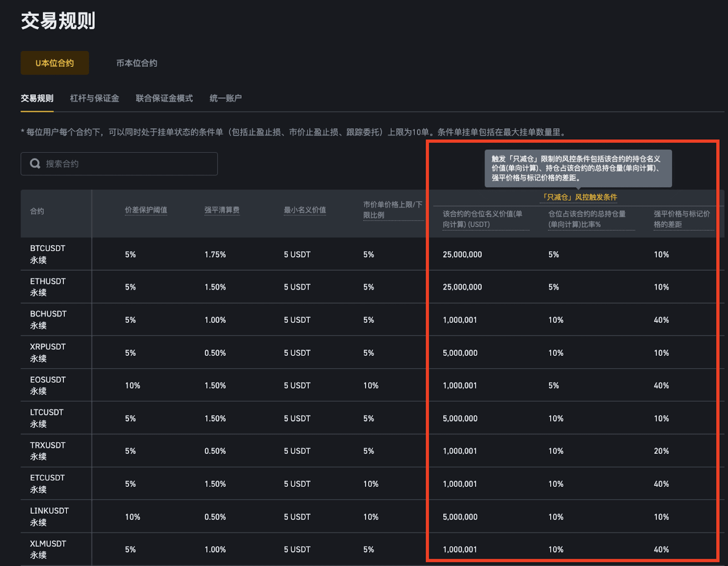Click the 只减仓 risk tooltip box

(578, 168)
